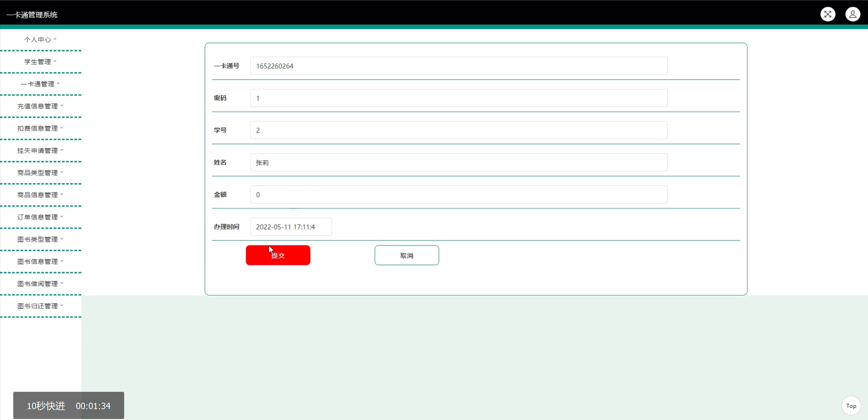Open the user profile icon
Viewport: 868px width, 420px height.
coord(852,14)
